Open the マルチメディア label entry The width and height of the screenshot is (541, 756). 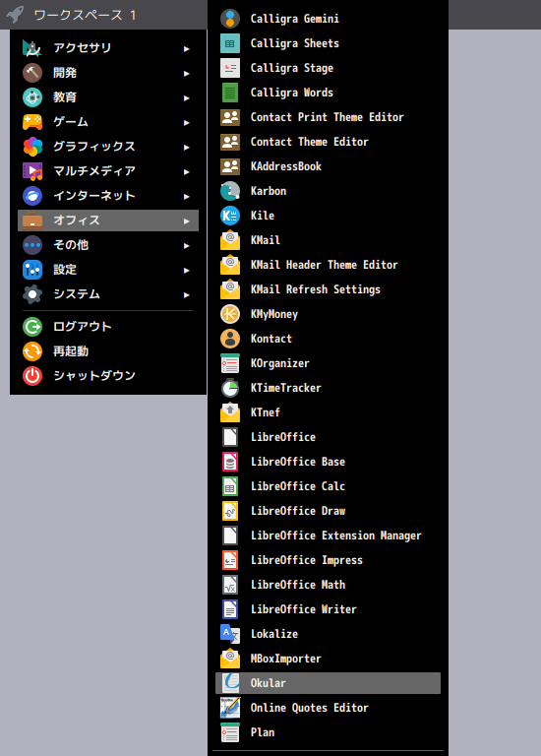[x=94, y=170]
